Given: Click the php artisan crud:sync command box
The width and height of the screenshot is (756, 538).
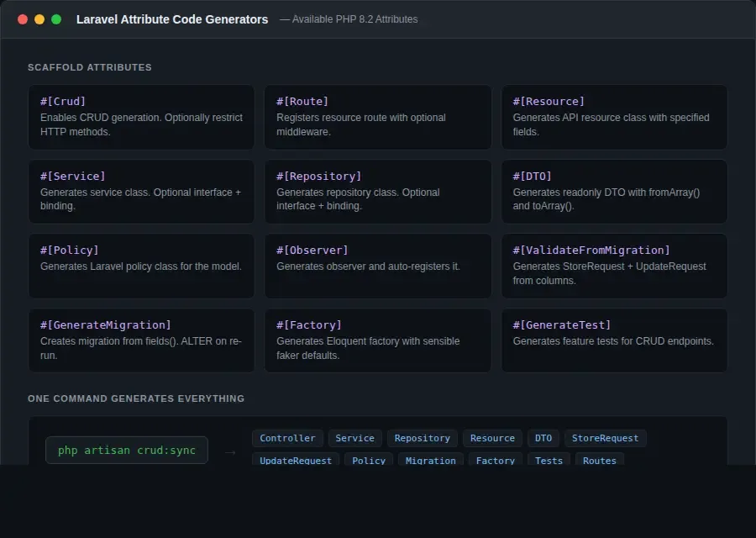Looking at the screenshot, I should (127, 451).
